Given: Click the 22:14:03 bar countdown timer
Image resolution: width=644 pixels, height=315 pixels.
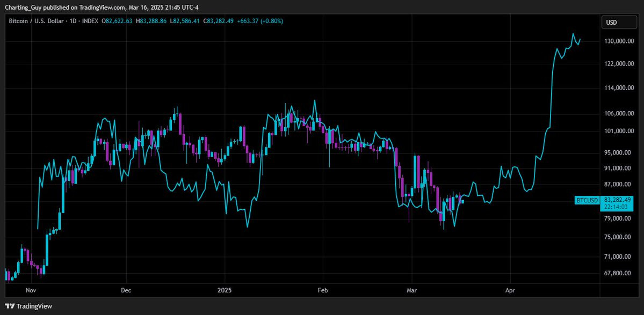Looking at the screenshot, I should pyautogui.click(x=615, y=207).
